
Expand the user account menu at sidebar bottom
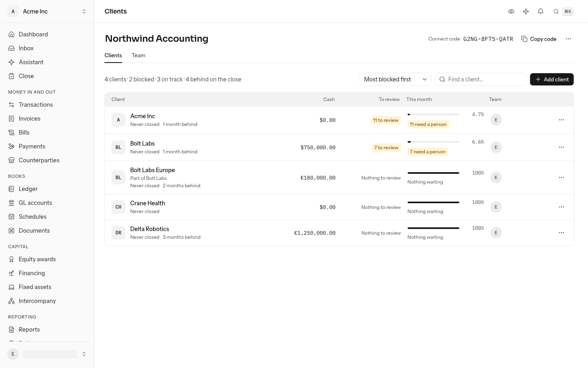pyautogui.click(x=47, y=354)
